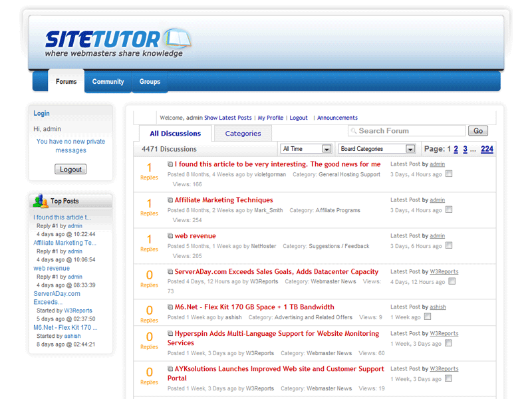Click the Top Posts people icon
Screen dimensions: 532x399
click(40, 200)
